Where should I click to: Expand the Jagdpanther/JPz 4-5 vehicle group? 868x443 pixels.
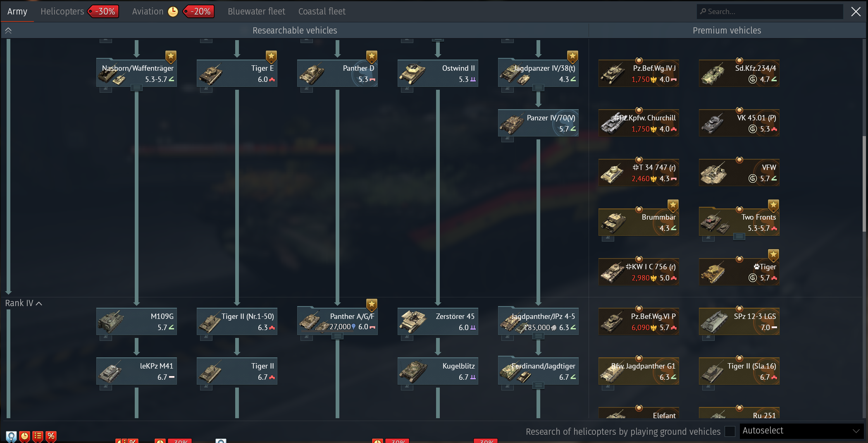[538, 336]
